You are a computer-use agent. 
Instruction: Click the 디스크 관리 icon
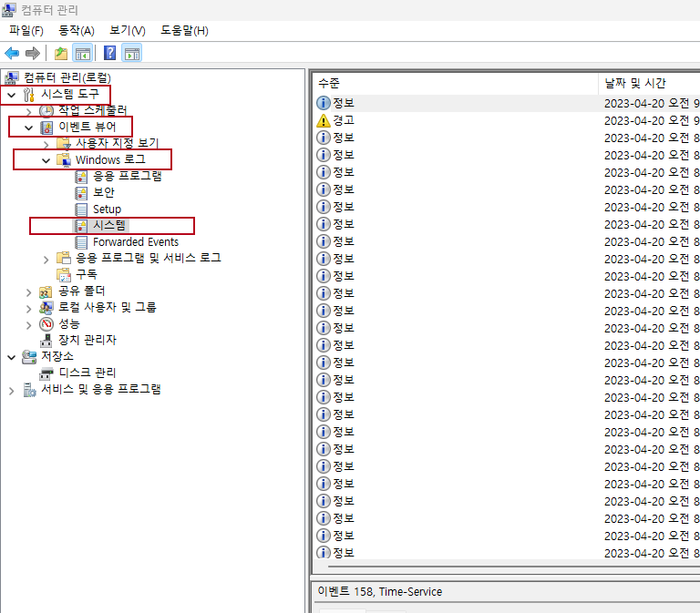point(46,373)
